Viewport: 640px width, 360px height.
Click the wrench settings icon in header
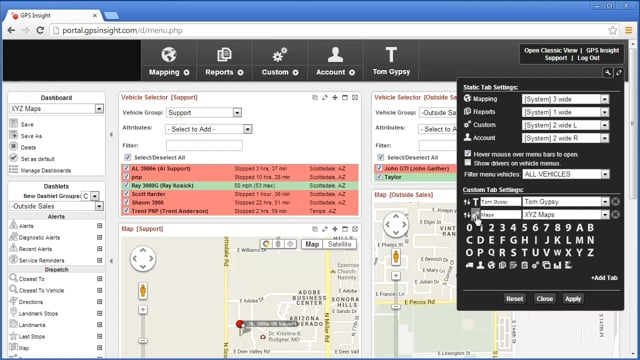coord(608,72)
